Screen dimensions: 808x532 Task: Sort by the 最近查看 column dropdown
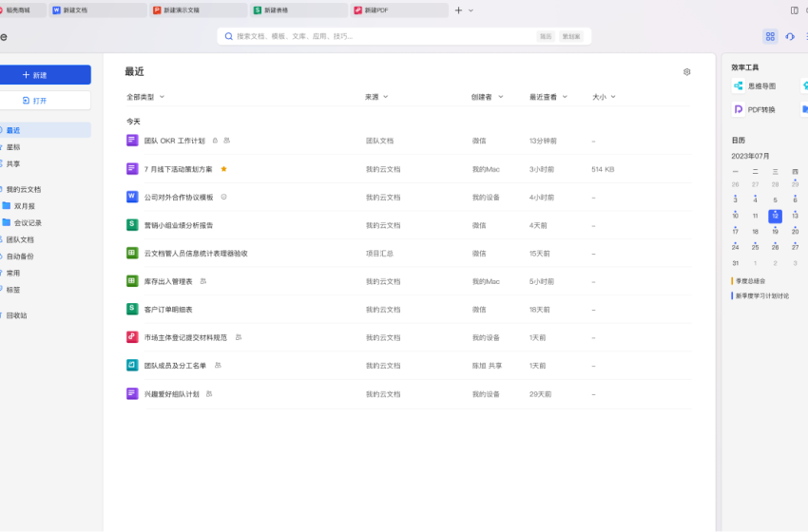[548, 97]
